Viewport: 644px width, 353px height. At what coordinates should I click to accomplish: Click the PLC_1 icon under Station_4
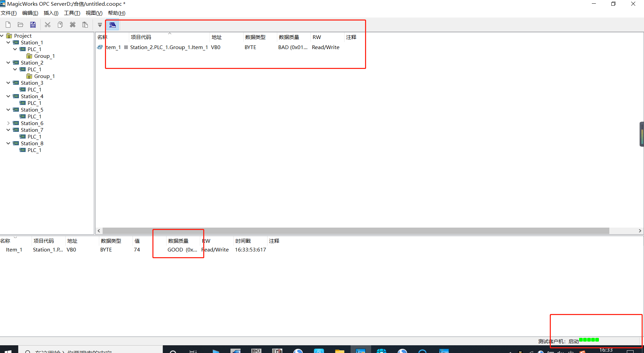tap(23, 103)
